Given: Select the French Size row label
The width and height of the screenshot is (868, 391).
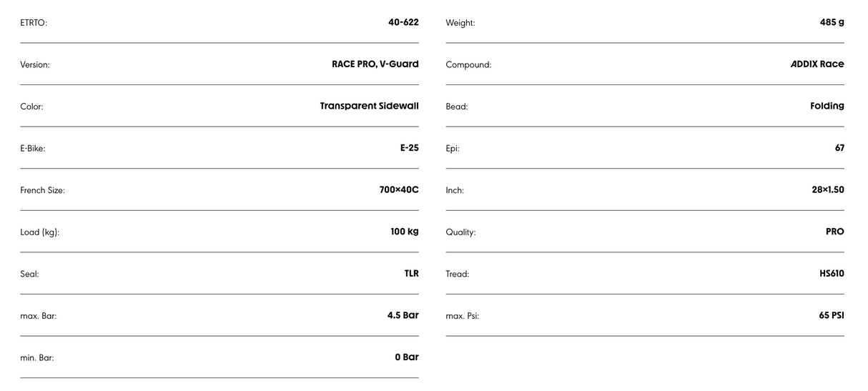Looking at the screenshot, I should tap(42, 191).
